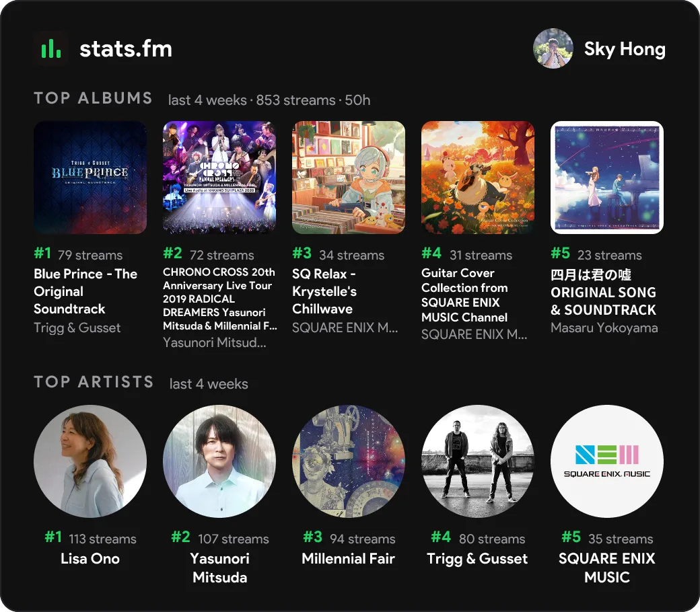Click the '72 streams' count

[222, 255]
